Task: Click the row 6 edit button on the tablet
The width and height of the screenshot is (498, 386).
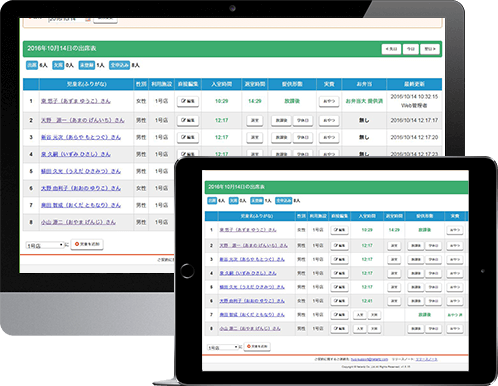Action: click(339, 301)
